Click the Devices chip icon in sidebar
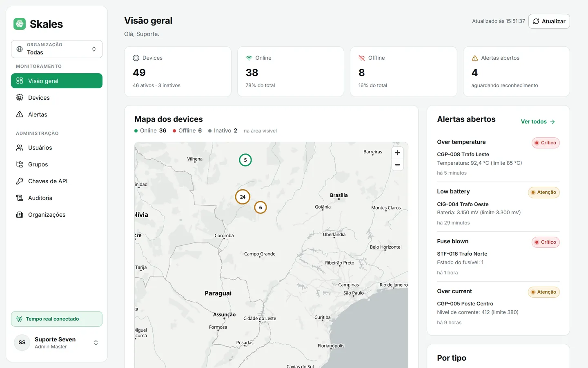Image resolution: width=588 pixels, height=368 pixels. [x=20, y=98]
